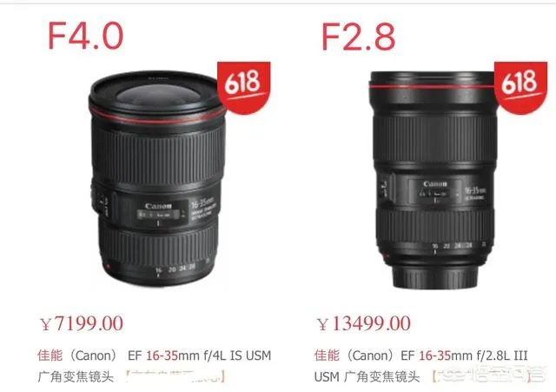
Task: Click the 618 badge on F2.8 lens
Action: (x=520, y=87)
